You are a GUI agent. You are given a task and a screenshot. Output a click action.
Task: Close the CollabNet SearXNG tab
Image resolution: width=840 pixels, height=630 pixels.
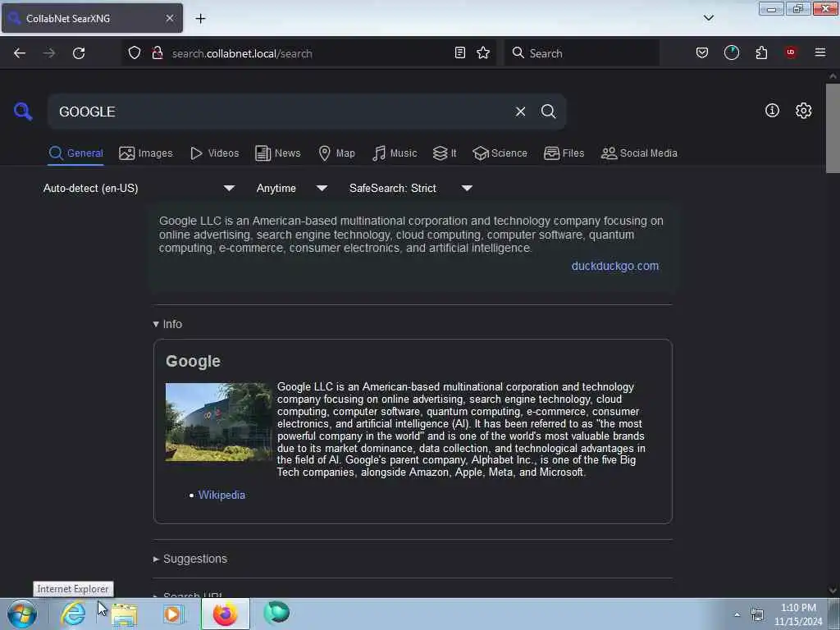pyautogui.click(x=170, y=18)
